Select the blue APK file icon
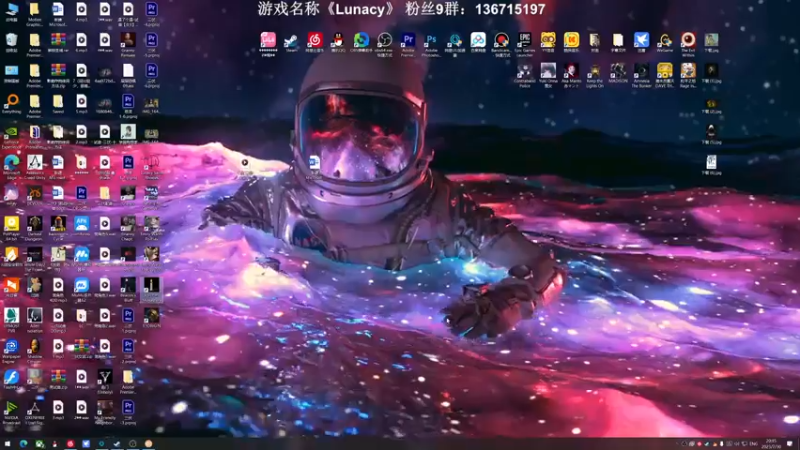The width and height of the screenshot is (800, 450). pos(81,227)
